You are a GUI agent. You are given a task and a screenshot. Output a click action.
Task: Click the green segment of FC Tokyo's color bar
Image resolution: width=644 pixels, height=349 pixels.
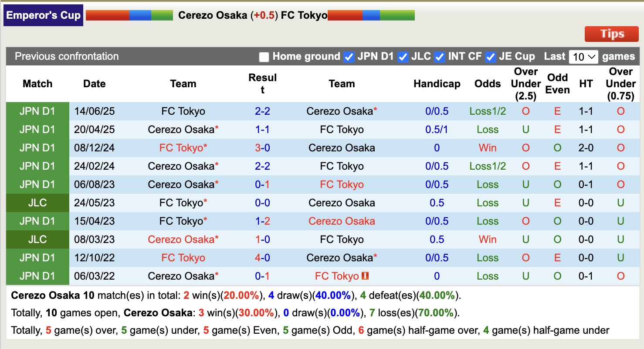click(399, 14)
